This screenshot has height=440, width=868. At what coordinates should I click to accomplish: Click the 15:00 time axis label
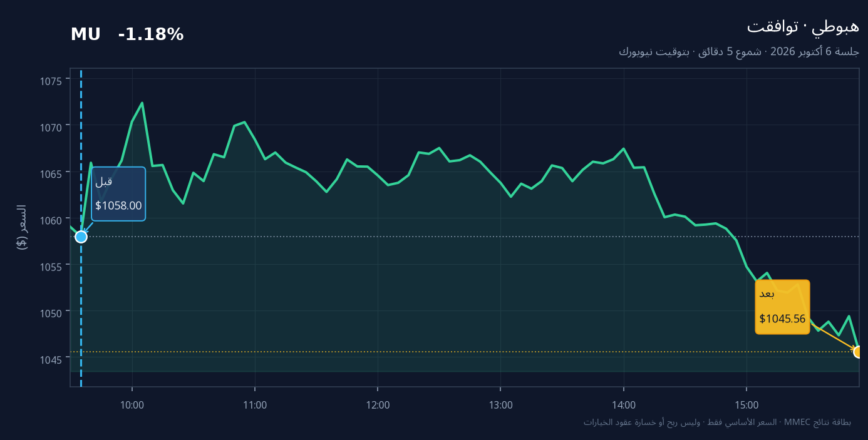pyautogui.click(x=747, y=404)
